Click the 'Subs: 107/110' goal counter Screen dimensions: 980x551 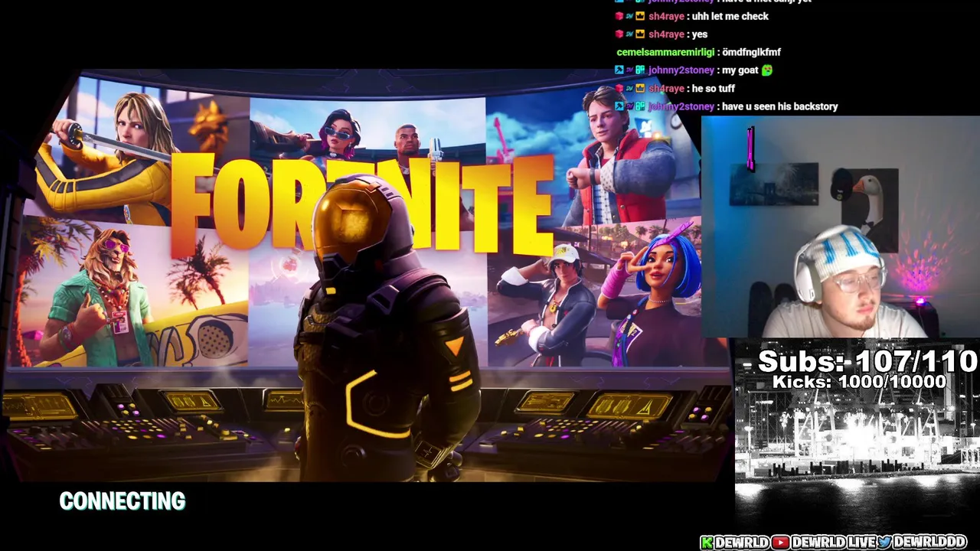coord(867,361)
